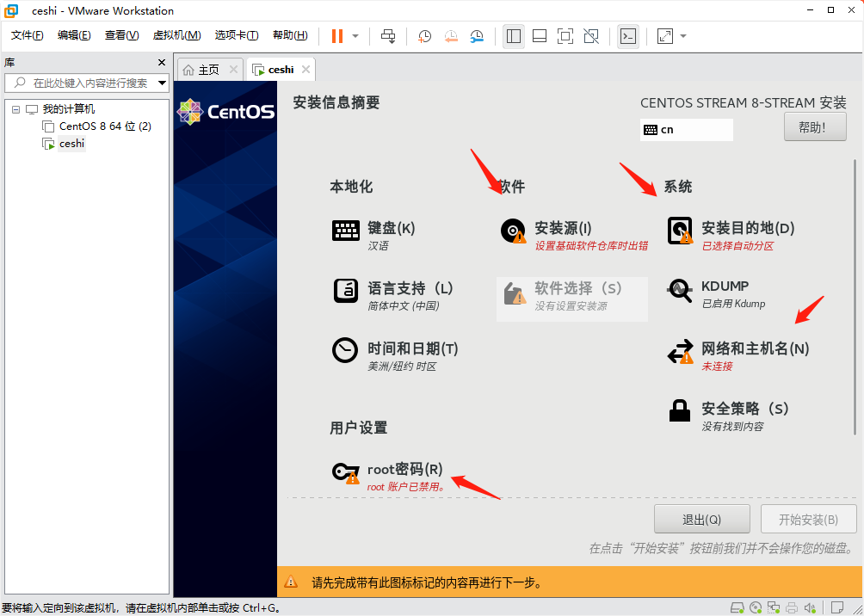The width and height of the screenshot is (864, 616).
Task: Click 设置基础软件仓库时出错 error text
Action: click(591, 246)
